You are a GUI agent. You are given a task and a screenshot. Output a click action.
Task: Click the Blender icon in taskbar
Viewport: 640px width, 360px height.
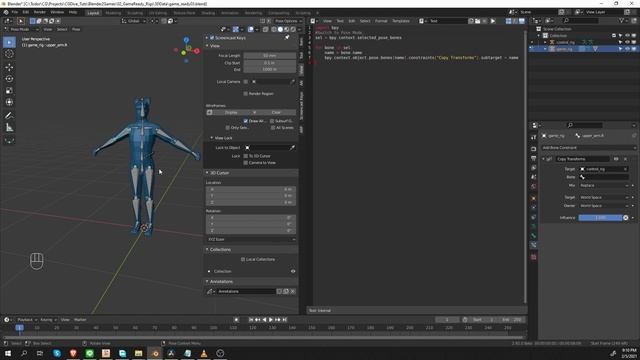(x=155, y=353)
